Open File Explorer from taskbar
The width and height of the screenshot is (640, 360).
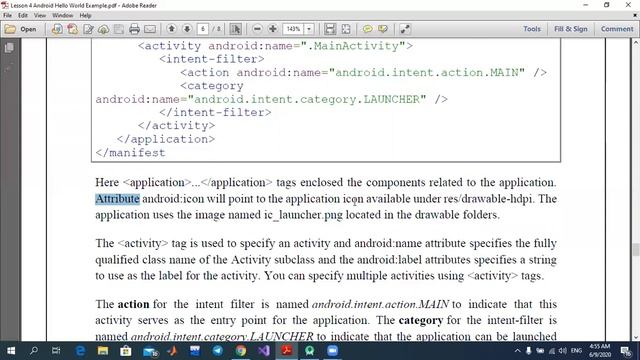coord(103,351)
